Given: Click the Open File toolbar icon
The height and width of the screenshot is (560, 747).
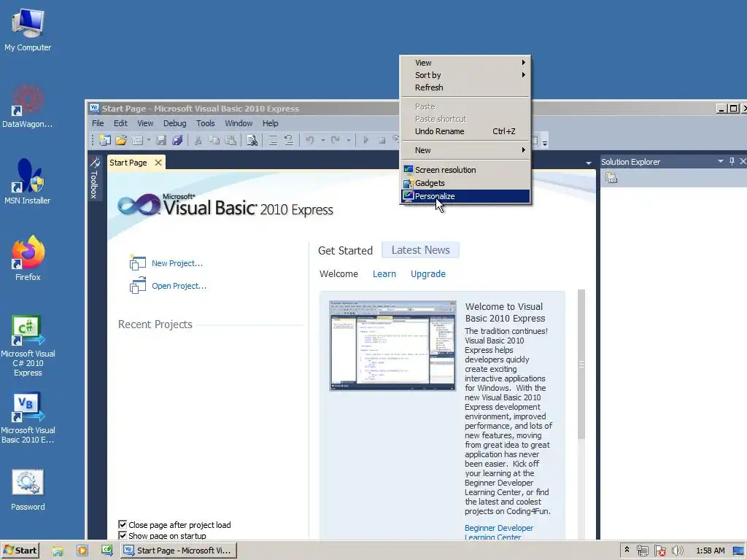Looking at the screenshot, I should 121,140.
